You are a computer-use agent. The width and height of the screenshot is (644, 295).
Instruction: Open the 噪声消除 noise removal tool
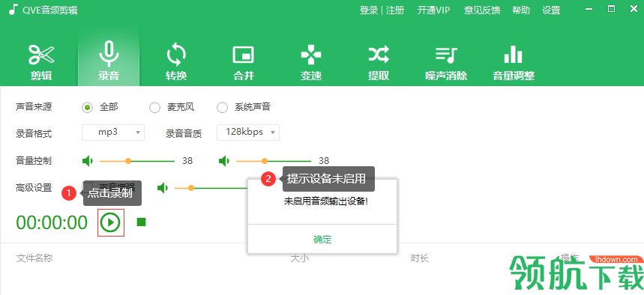pos(446,63)
